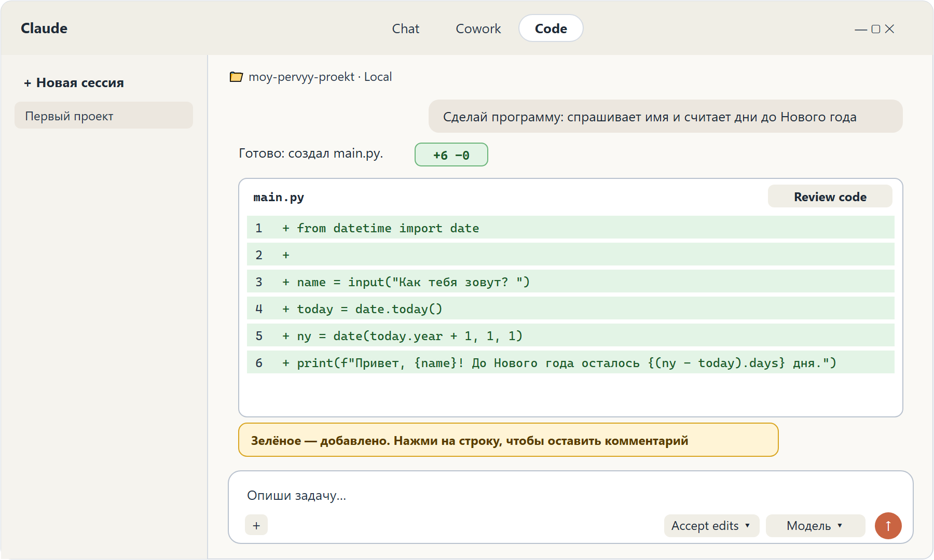Image resolution: width=934 pixels, height=560 pixels.
Task: Start a new session with Новая сессия
Action: [74, 83]
